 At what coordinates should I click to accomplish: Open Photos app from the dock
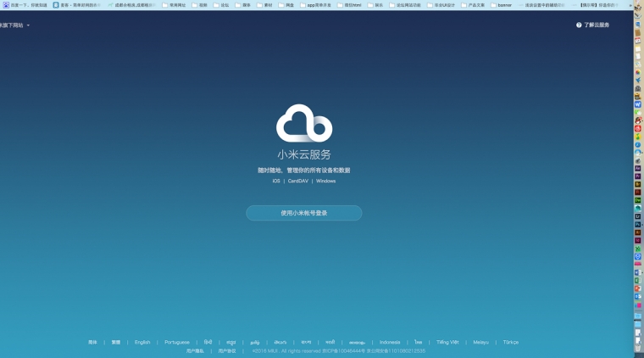coord(638,72)
